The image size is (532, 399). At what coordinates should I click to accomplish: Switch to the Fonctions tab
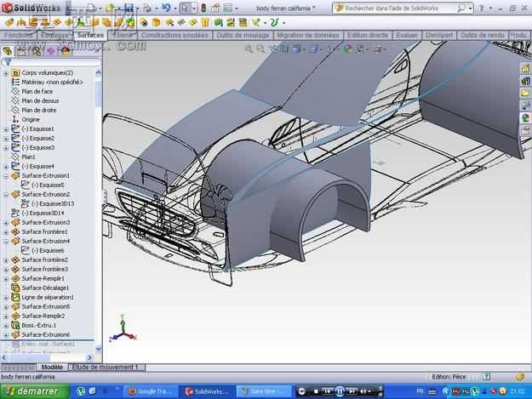[19, 35]
